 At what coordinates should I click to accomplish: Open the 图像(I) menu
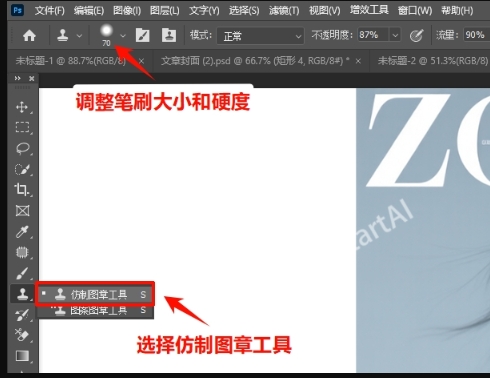pos(127,11)
